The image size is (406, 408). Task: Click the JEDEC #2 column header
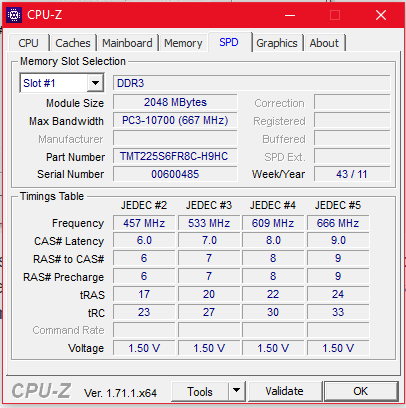click(144, 205)
